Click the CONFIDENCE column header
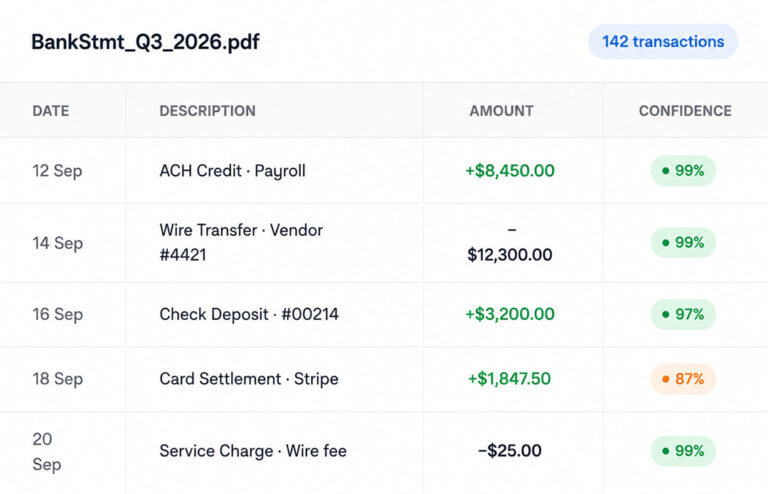 (x=685, y=111)
